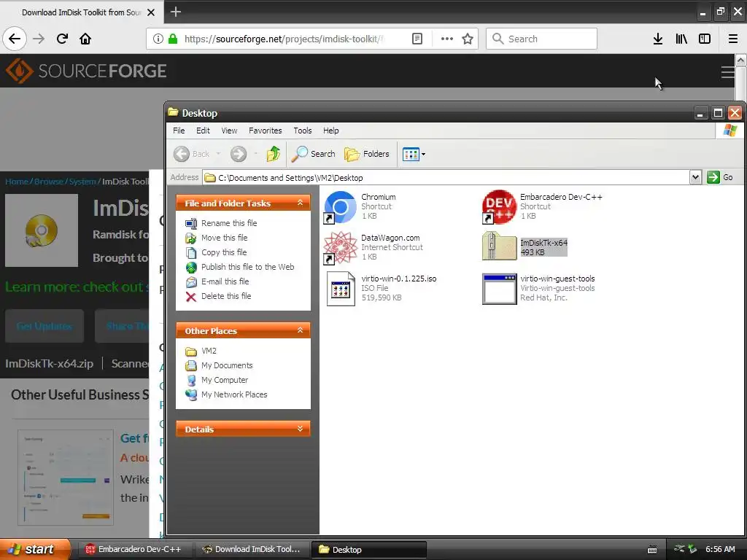Screen dimensions: 747x560
Task: Click Copy this file
Action: click(224, 252)
